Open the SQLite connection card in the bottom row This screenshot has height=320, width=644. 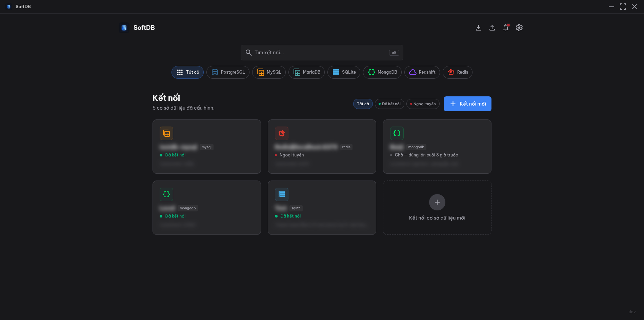click(322, 207)
